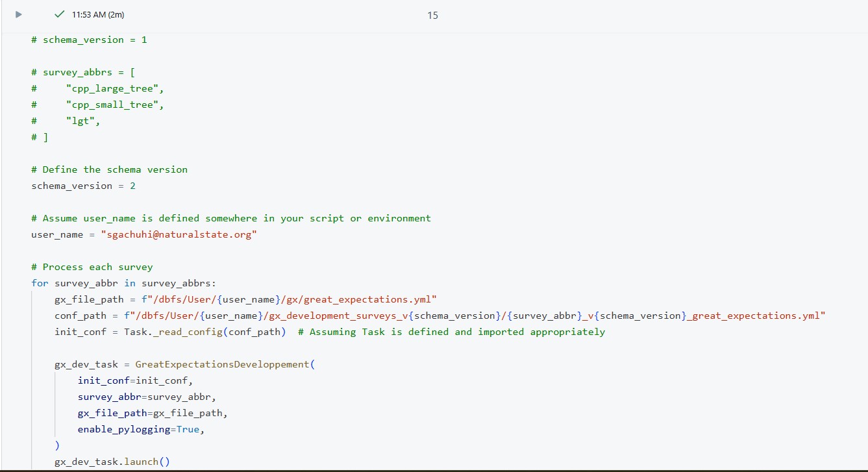The image size is (868, 472).
Task: Place cursor on "schema_version = 2" line
Action: [x=83, y=186]
